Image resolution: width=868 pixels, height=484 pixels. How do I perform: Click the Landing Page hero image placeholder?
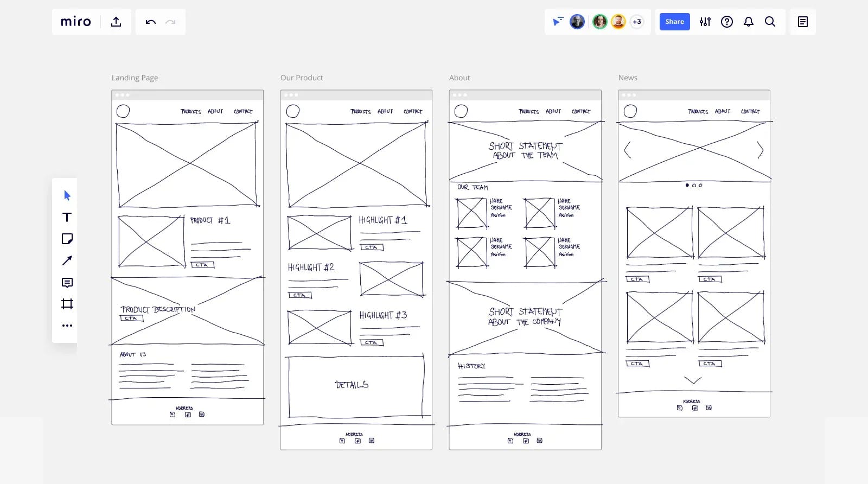187,164
